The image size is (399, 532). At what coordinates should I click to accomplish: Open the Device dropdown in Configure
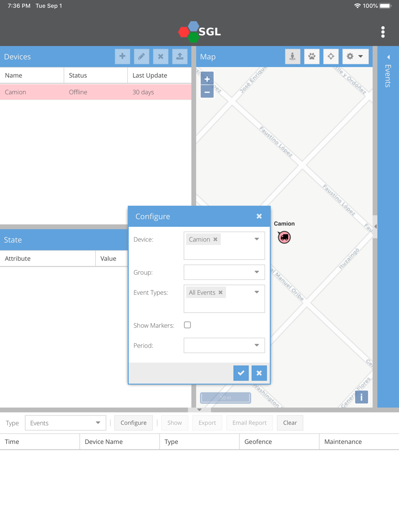[257, 239]
